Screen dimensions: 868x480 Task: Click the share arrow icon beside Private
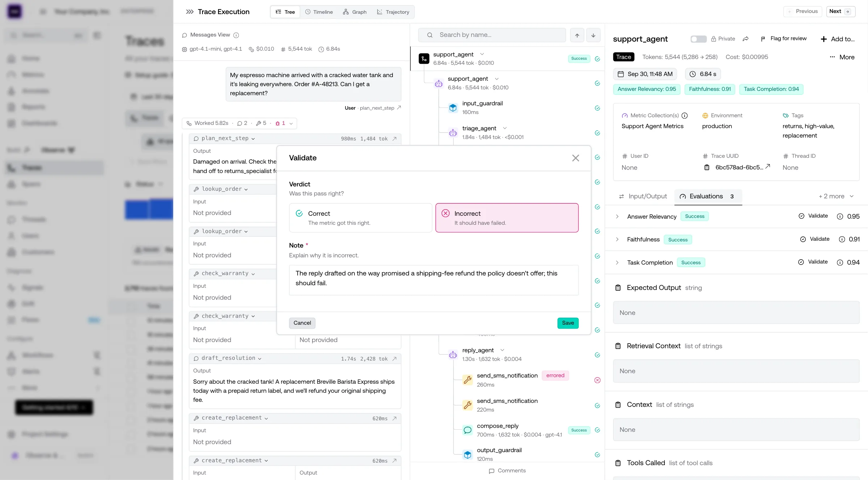tap(745, 39)
